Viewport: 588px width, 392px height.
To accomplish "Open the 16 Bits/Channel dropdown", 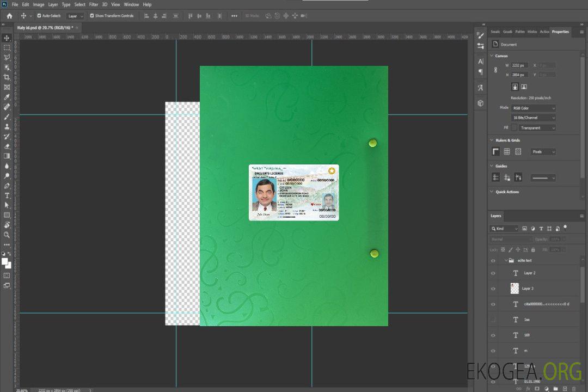I will 533,118.
